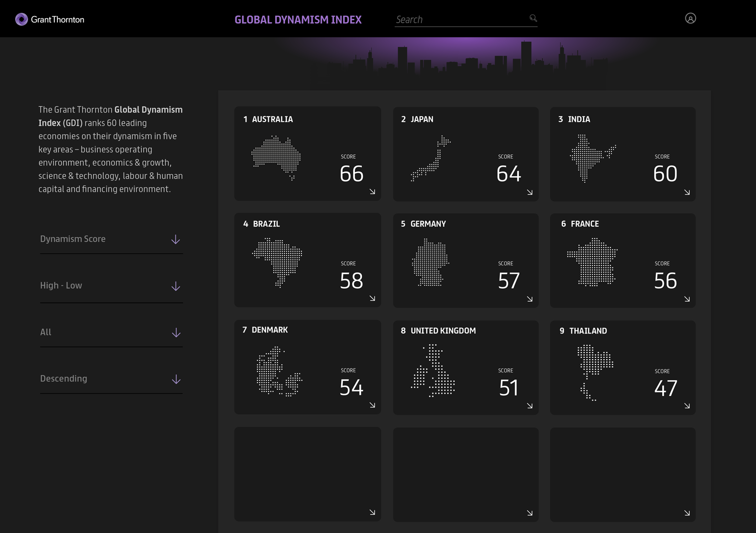The image size is (756, 533).
Task: Open the user account icon
Action: (690, 19)
